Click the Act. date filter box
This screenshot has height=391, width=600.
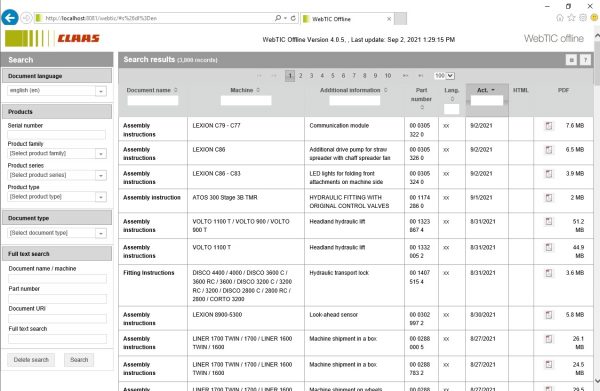click(487, 101)
